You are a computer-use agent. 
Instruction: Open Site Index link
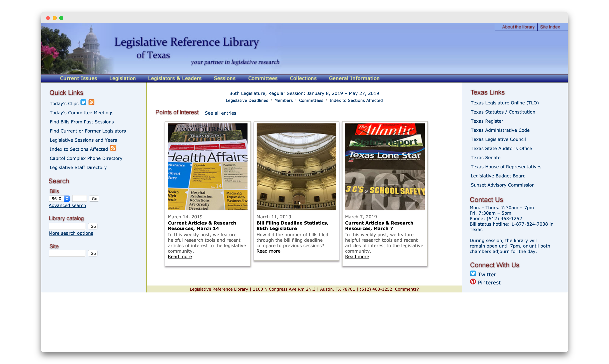tap(550, 27)
